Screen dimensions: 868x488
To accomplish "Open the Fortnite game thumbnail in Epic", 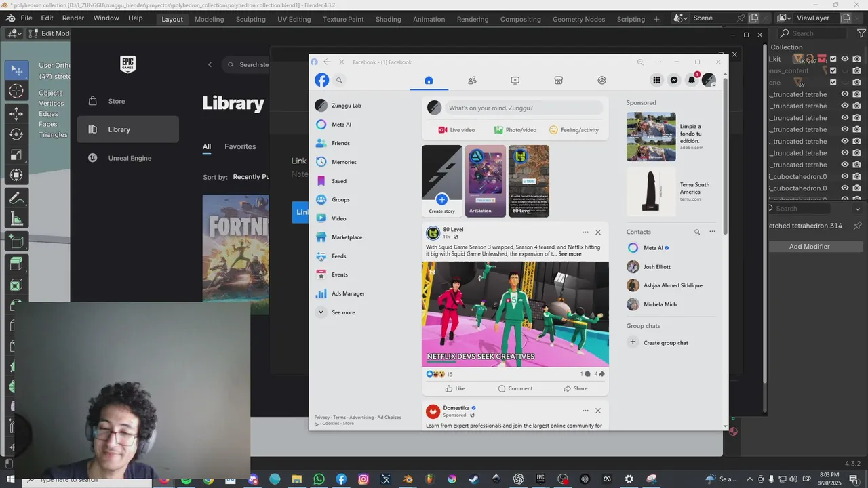I will click(x=235, y=248).
